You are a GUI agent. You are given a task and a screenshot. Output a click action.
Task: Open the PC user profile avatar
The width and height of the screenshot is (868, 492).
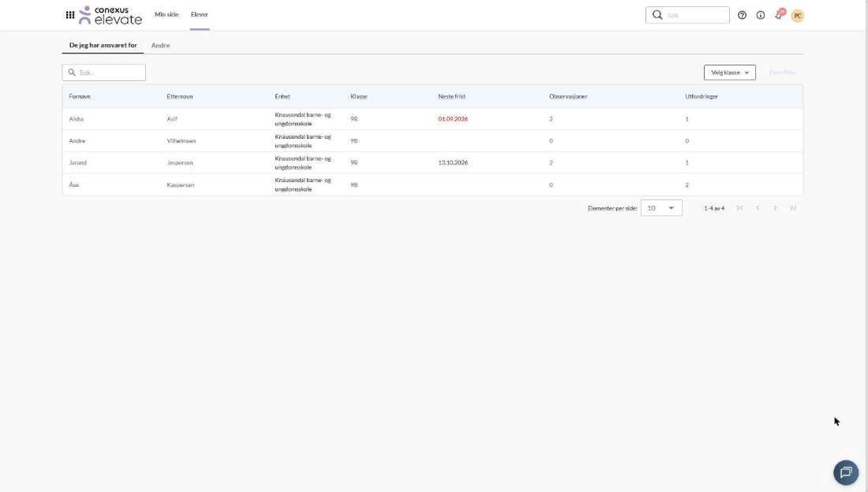tap(798, 16)
